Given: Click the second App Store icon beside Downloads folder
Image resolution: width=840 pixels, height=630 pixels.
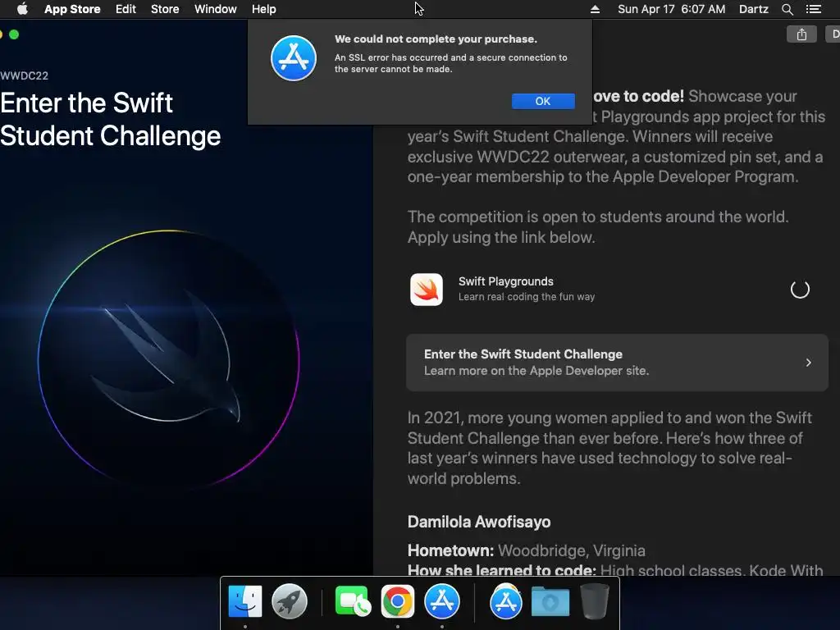Looking at the screenshot, I should pyautogui.click(x=505, y=601).
